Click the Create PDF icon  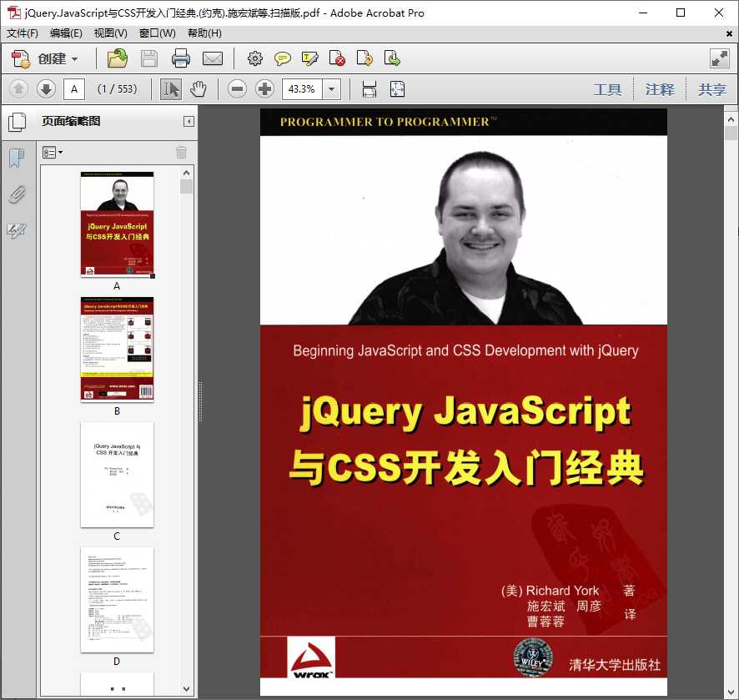point(20,58)
